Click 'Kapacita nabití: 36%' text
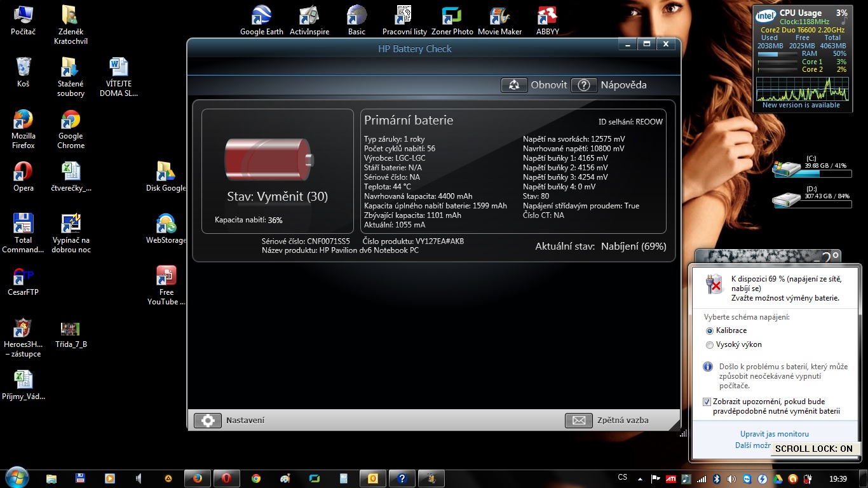Screen dimensions: 868x488 click(x=248, y=220)
